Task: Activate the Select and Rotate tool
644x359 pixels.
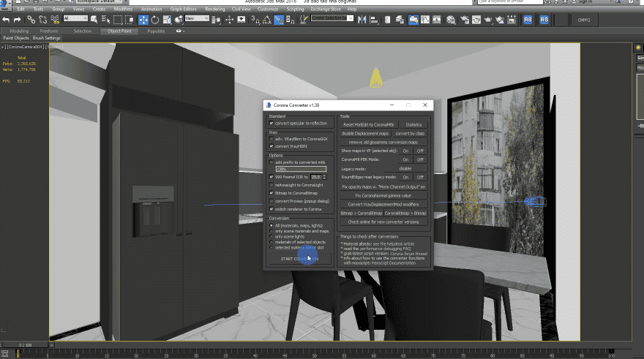Action: [155, 20]
